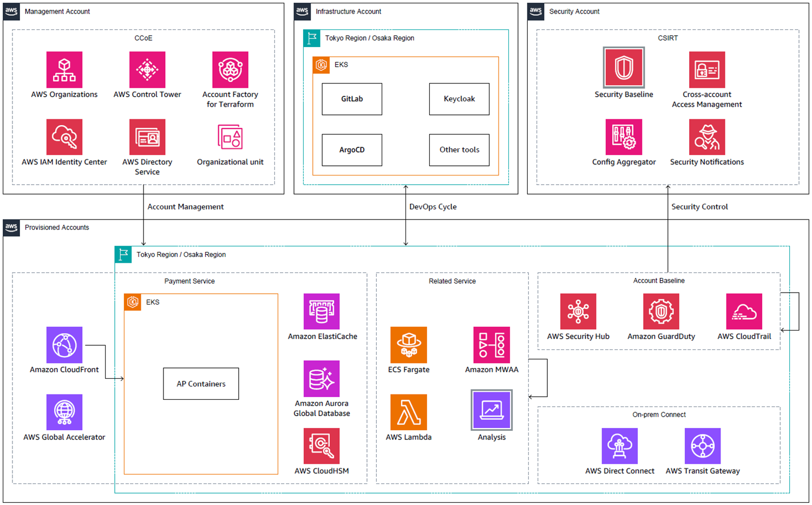Select the Amazon ElastiCache icon
The image size is (812, 505).
click(322, 312)
